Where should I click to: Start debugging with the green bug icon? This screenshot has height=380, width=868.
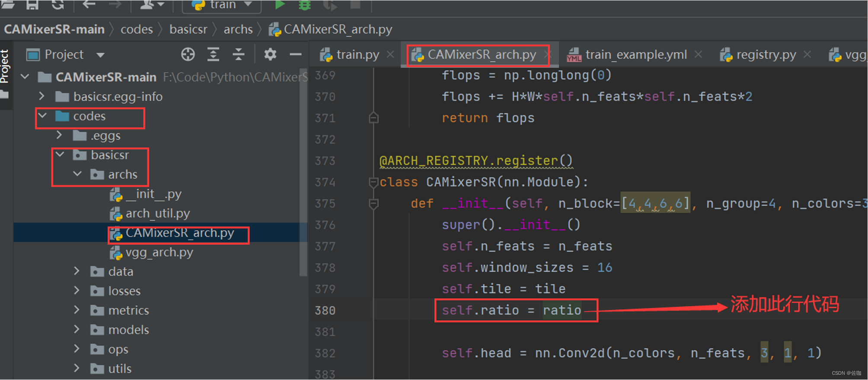point(305,5)
